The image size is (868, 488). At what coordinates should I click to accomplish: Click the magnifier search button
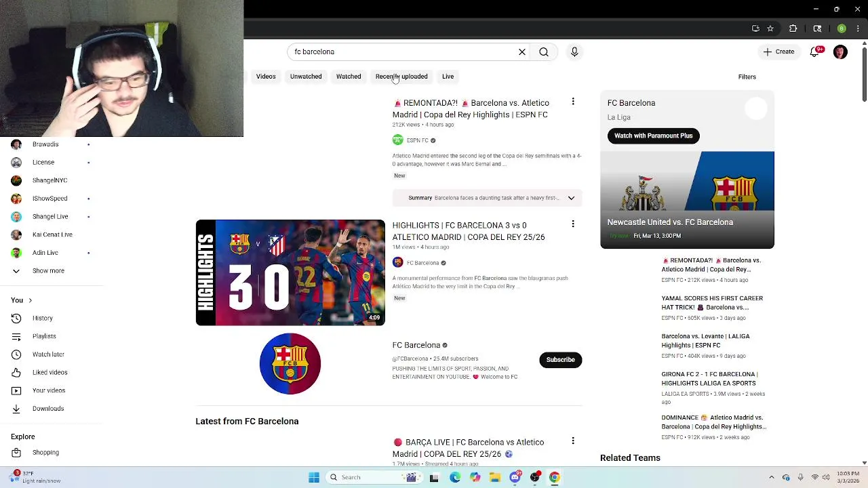(x=544, y=52)
